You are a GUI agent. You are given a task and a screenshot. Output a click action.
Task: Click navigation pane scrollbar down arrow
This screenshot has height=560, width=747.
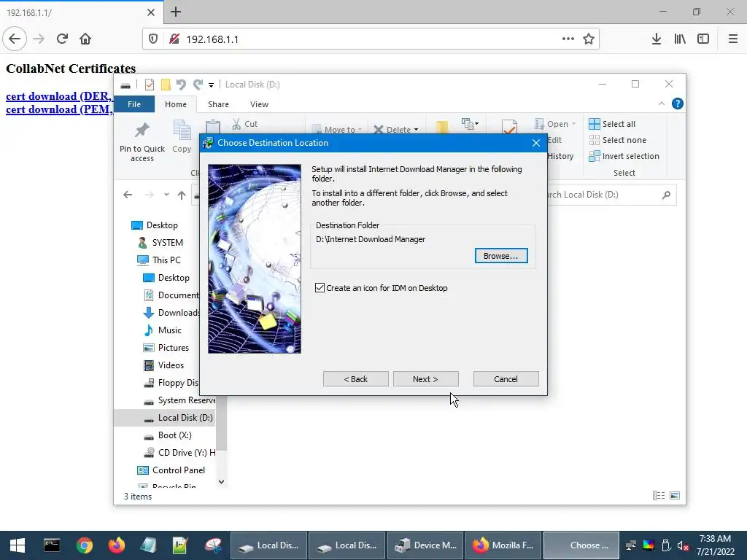tap(221, 481)
